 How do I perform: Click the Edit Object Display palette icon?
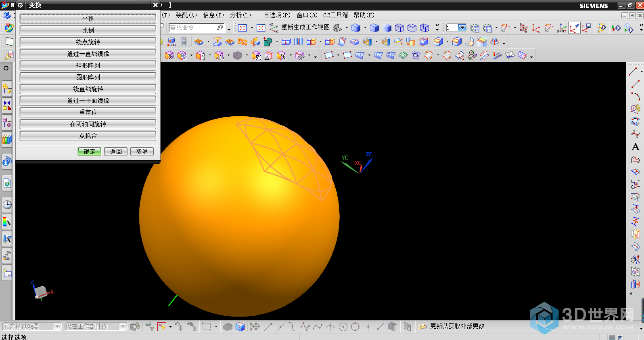(601, 28)
